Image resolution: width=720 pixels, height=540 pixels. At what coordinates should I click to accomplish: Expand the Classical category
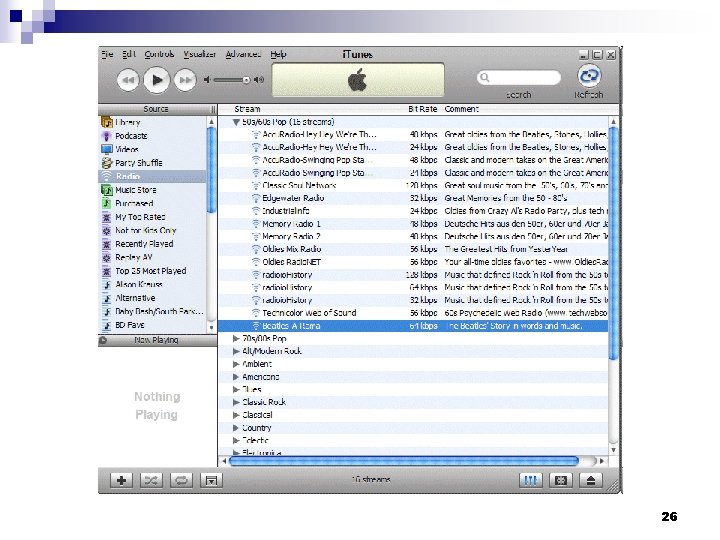[x=236, y=415]
